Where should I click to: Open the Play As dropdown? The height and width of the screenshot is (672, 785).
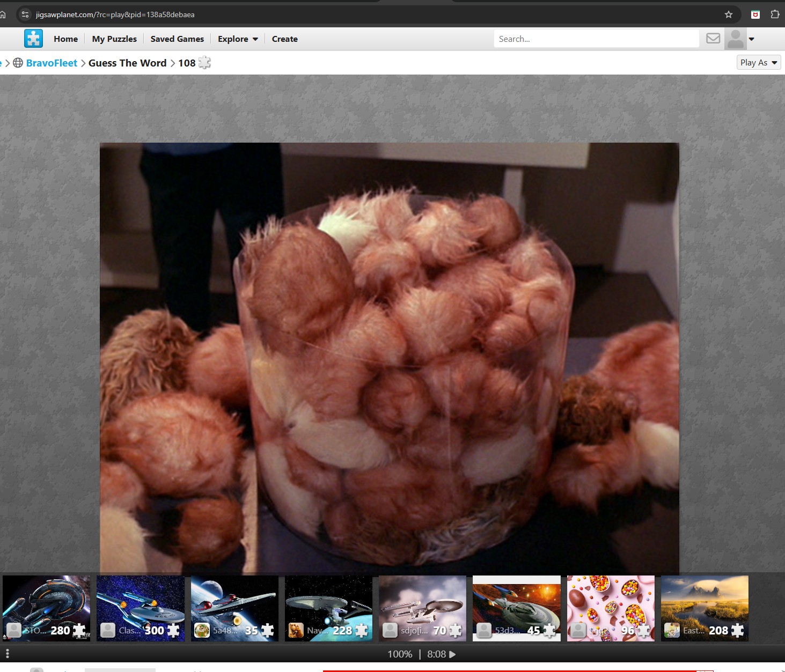click(758, 63)
